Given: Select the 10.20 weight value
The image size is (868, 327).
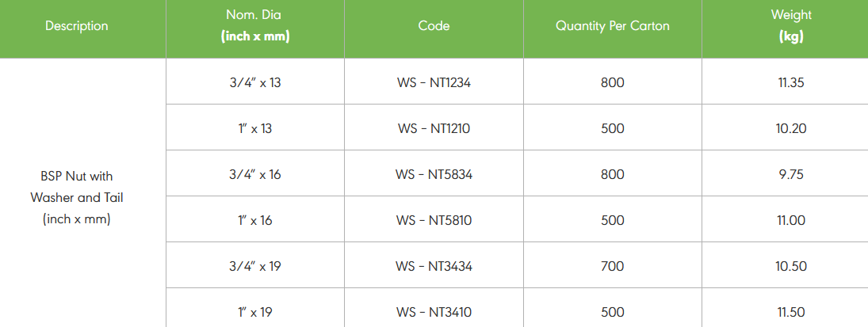Looking at the screenshot, I should point(791,128).
